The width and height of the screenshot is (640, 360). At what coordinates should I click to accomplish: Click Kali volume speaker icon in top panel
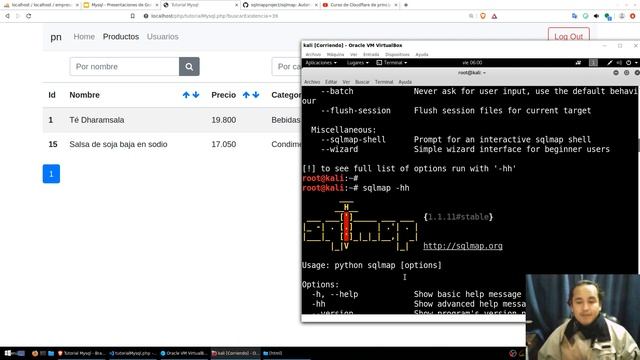pos(619,62)
